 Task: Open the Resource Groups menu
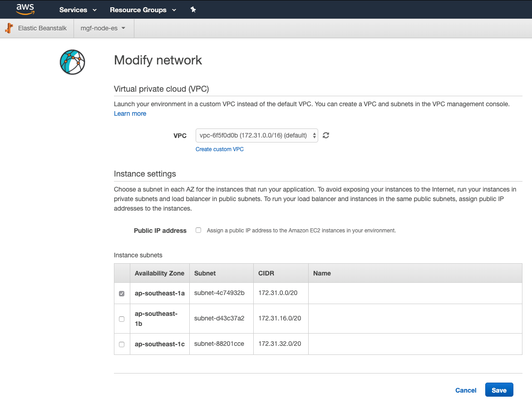(143, 10)
